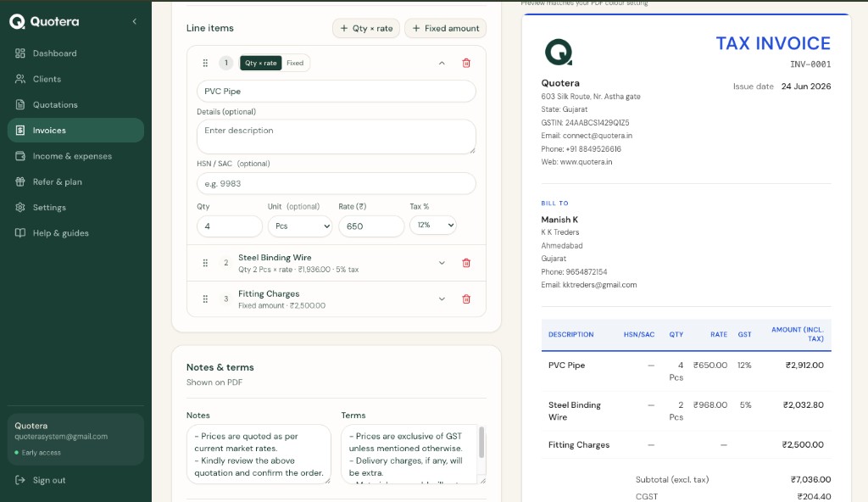The width and height of the screenshot is (868, 502).
Task: Expand the Steel Binding Wire line item
Action: tap(442, 263)
